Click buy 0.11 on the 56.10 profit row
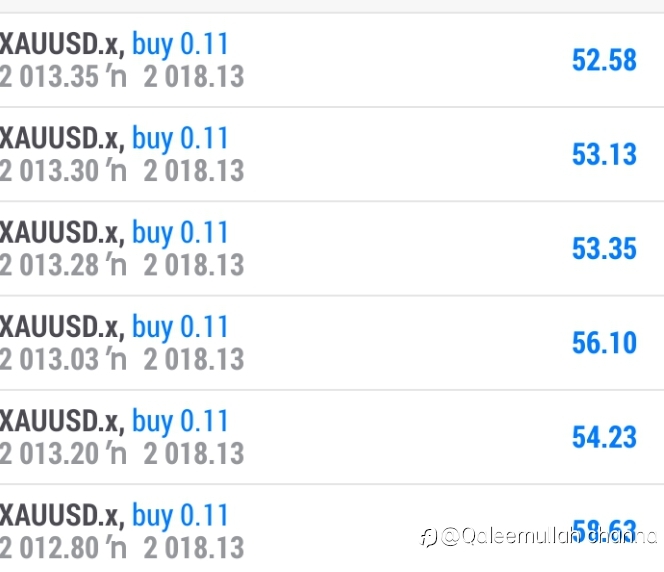664x572 pixels. (180, 327)
